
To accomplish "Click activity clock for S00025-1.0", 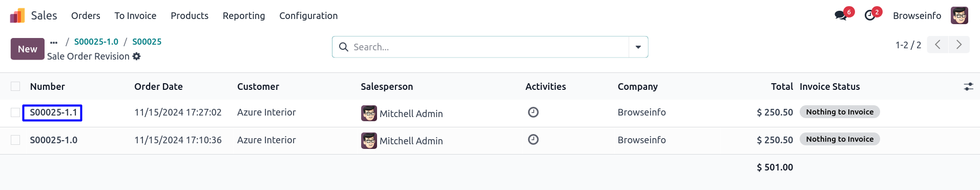I will point(533,140).
